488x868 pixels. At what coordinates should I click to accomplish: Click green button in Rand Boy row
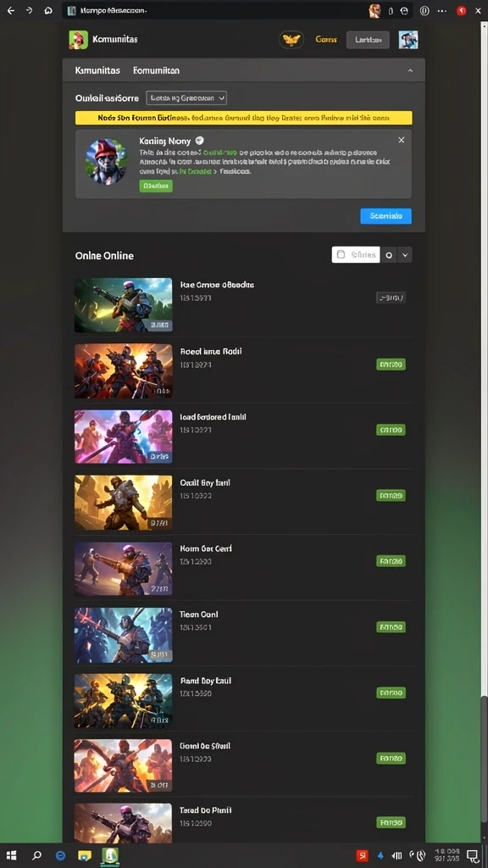391,693
